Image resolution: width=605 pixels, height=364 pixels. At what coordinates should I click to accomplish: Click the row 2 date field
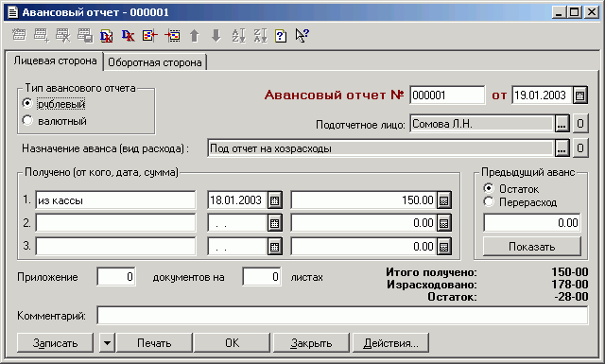pos(237,223)
